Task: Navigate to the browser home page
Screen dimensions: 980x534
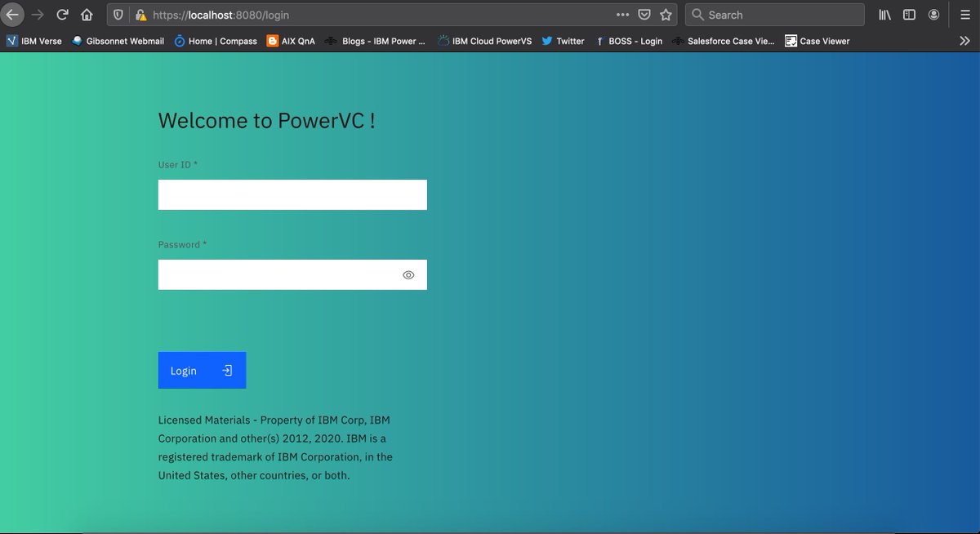Action: point(87,15)
